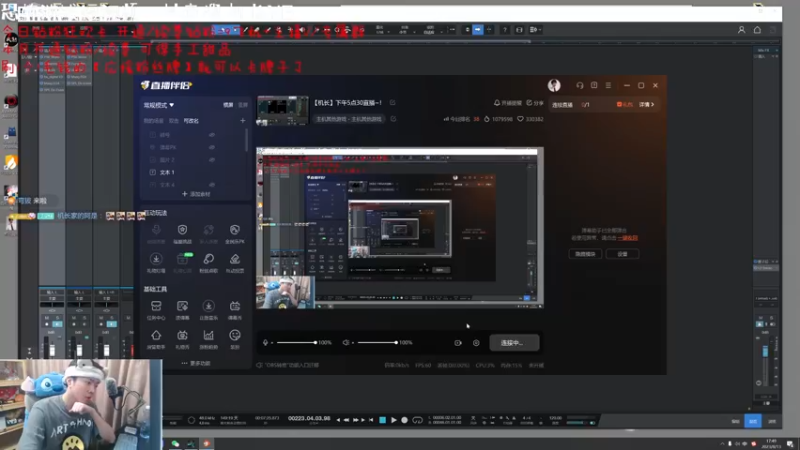
Task: Open the 常规模式 mode dropdown
Action: pos(159,105)
